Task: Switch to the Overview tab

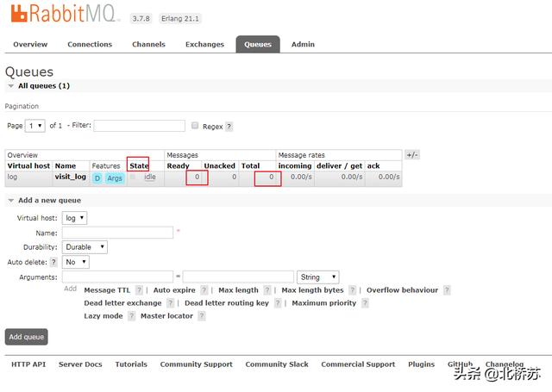Action: click(x=30, y=44)
